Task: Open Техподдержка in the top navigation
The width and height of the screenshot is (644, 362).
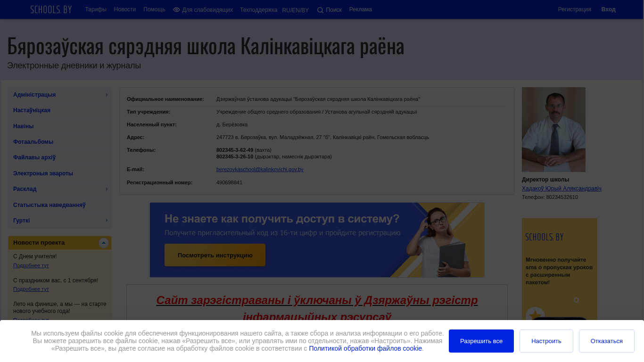Action: click(x=258, y=10)
